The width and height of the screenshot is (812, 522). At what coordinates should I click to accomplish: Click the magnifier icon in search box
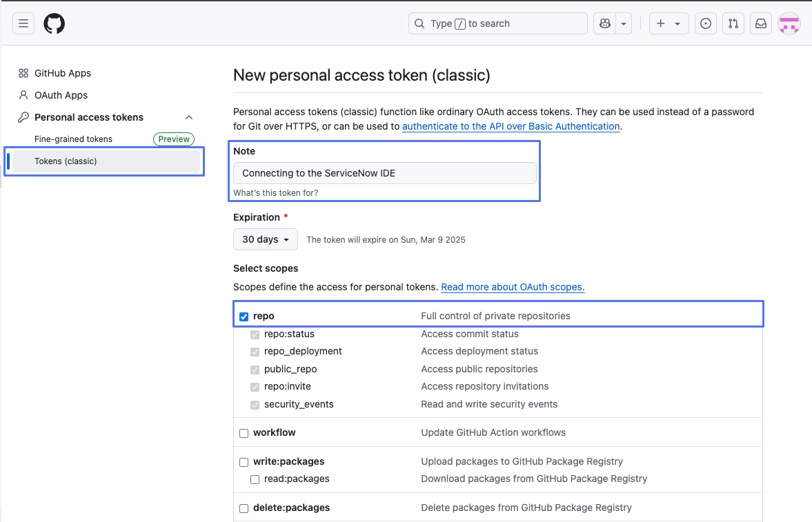[x=419, y=23]
